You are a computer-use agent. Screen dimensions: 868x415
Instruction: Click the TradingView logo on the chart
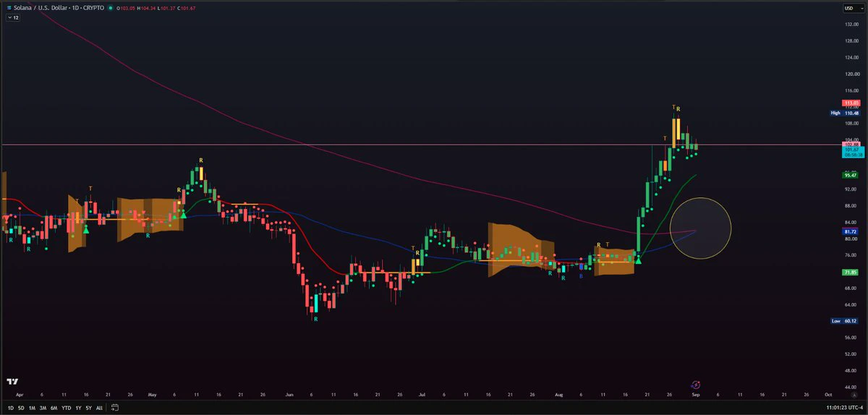click(x=12, y=382)
